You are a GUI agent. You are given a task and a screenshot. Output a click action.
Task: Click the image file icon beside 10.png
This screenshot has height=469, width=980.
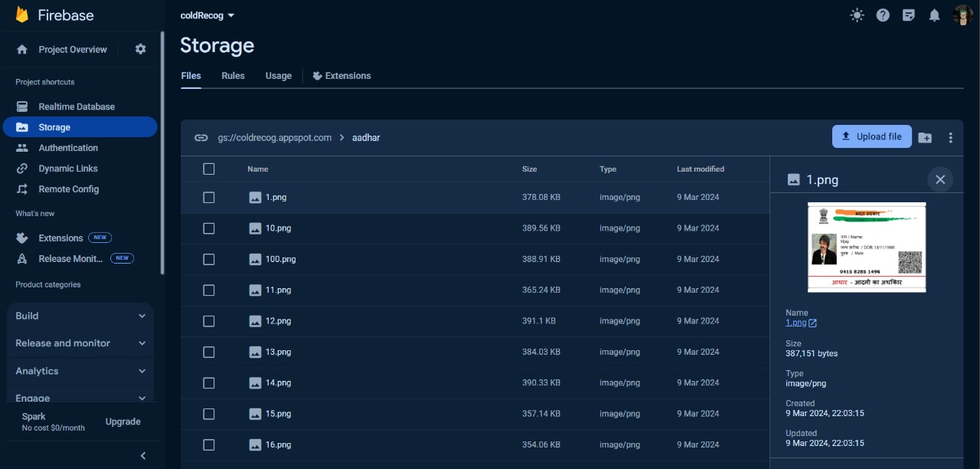coord(256,228)
